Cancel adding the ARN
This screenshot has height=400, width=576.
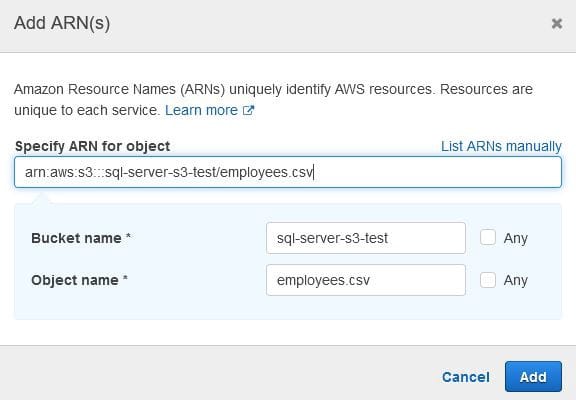pos(466,377)
